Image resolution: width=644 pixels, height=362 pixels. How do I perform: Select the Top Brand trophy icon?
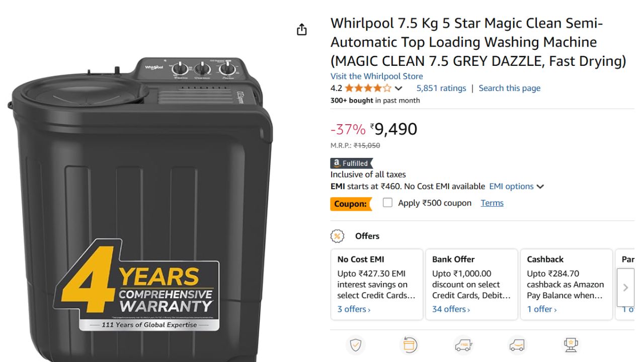(x=570, y=345)
